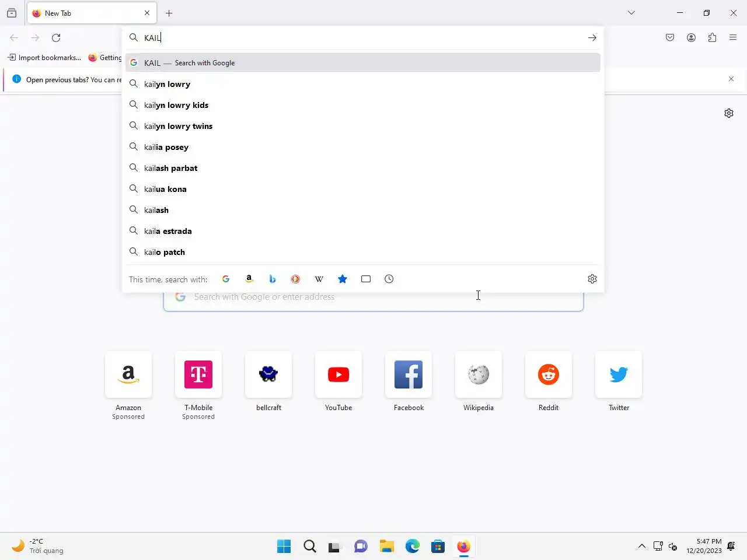Open Firefox View recent browsing icon
The width and height of the screenshot is (747, 560).
pyautogui.click(x=12, y=13)
